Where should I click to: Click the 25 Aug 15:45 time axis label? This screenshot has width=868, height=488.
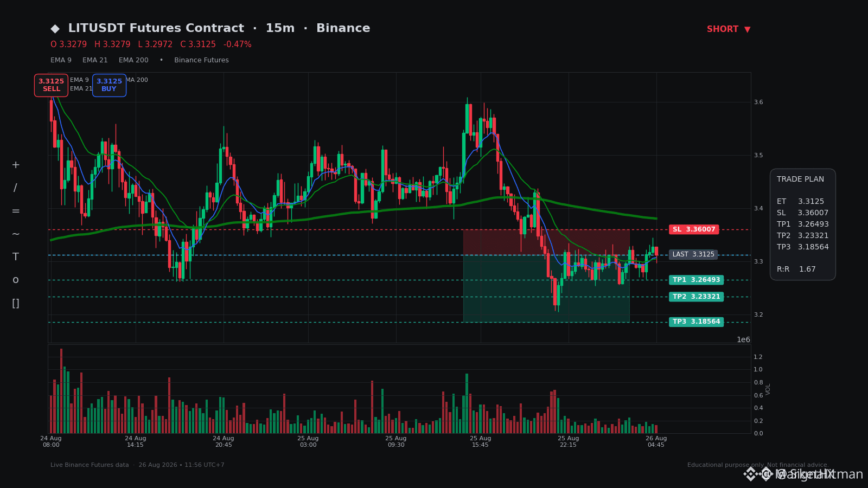coord(481,442)
